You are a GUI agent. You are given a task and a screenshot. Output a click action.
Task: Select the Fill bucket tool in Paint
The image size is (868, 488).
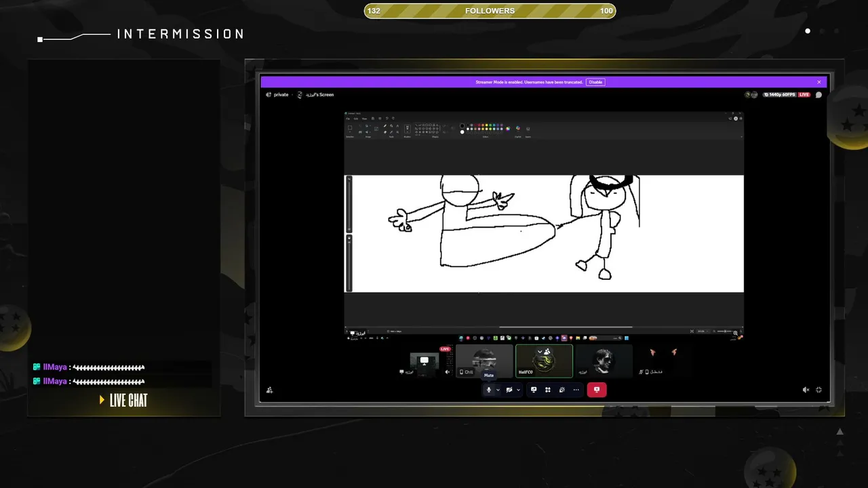[x=391, y=125]
